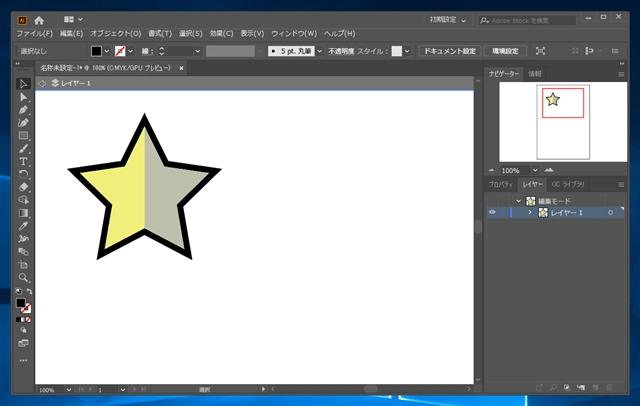Open the graphic style dropdown
Screen dimensions: 640x406
pos(407,51)
